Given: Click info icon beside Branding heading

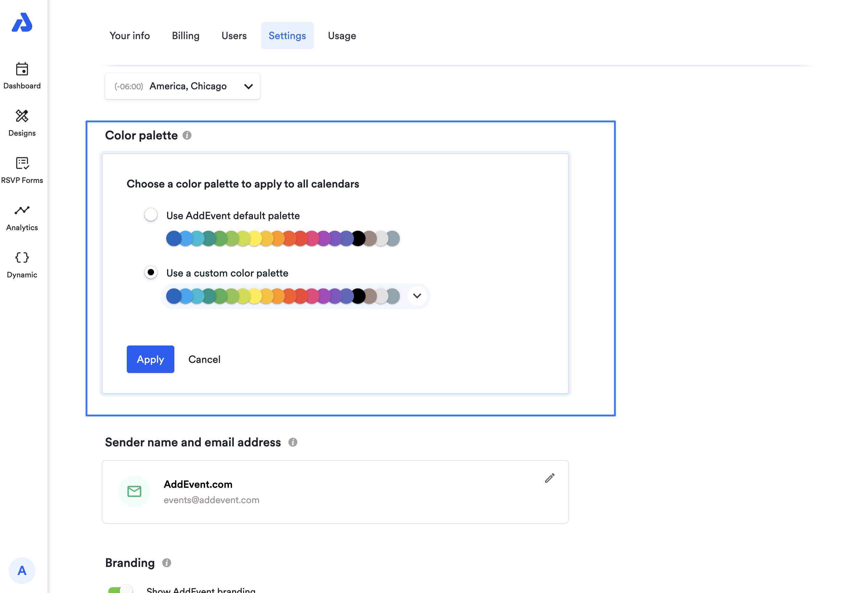Looking at the screenshot, I should point(167,563).
